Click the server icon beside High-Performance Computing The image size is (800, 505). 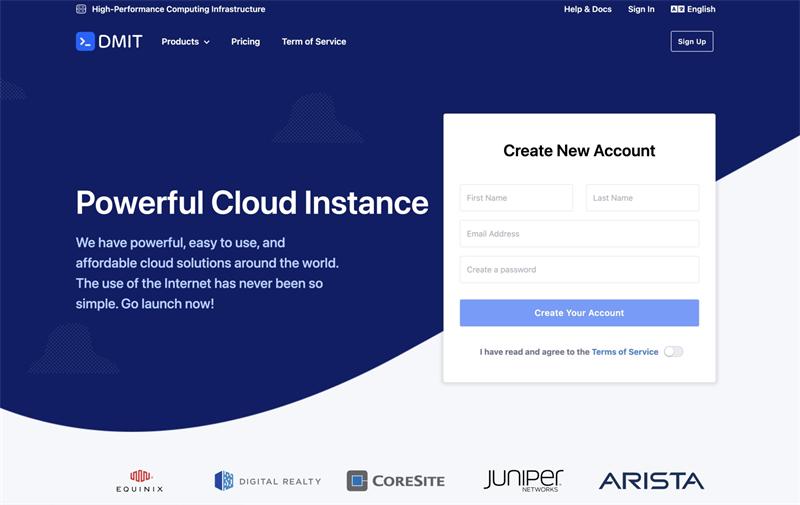pyautogui.click(x=81, y=9)
